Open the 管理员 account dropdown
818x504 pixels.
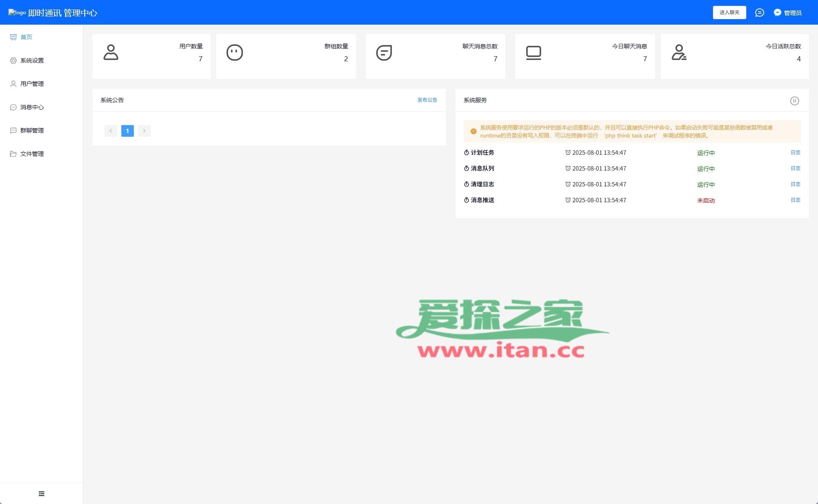point(793,13)
